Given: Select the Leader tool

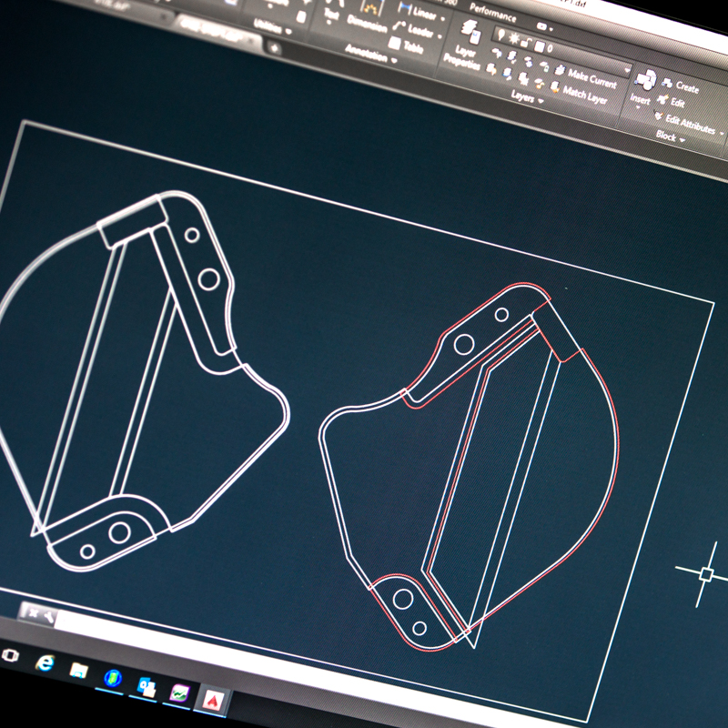Looking at the screenshot, I should (413, 29).
